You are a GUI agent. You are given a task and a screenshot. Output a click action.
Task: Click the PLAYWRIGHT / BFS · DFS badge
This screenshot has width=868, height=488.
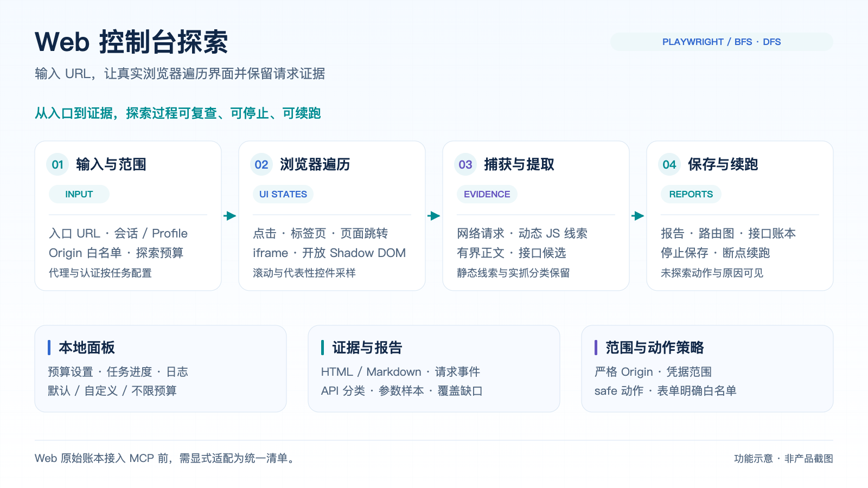coord(722,42)
